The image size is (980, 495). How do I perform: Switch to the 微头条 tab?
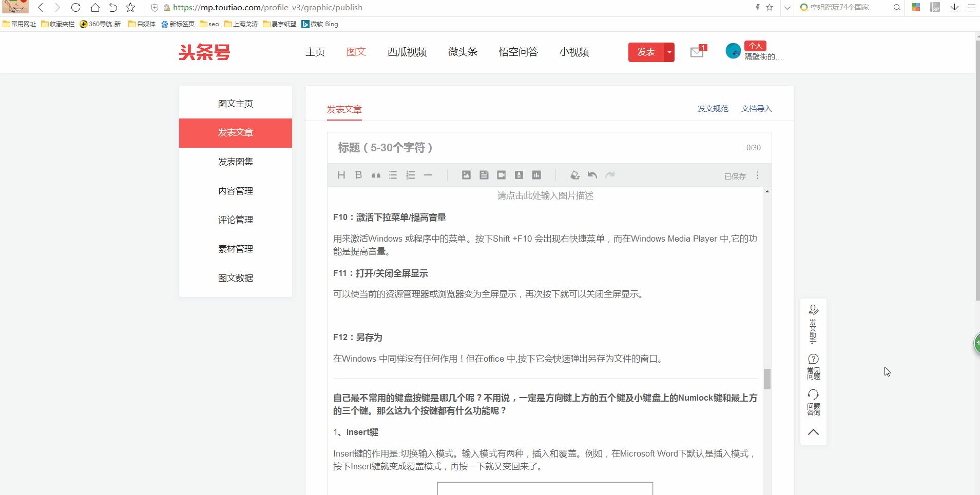pos(462,52)
